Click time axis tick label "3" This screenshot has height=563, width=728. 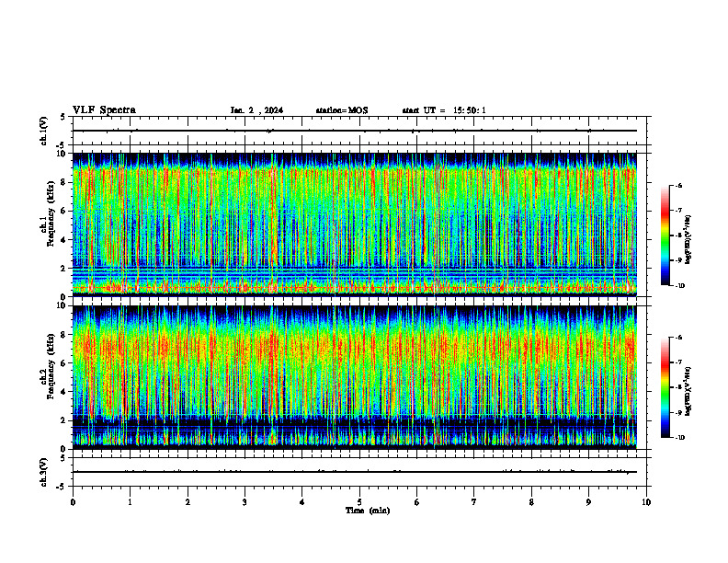tap(245, 502)
